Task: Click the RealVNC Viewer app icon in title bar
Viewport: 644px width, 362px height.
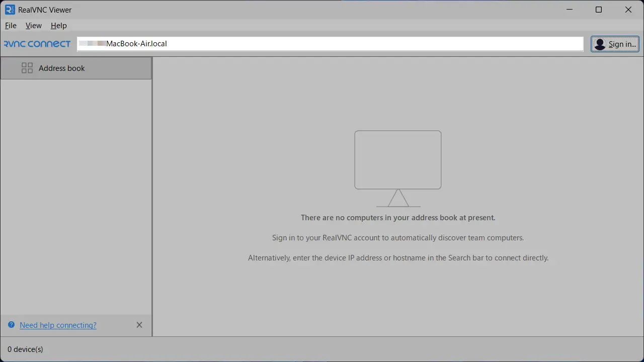Action: pyautogui.click(x=10, y=10)
